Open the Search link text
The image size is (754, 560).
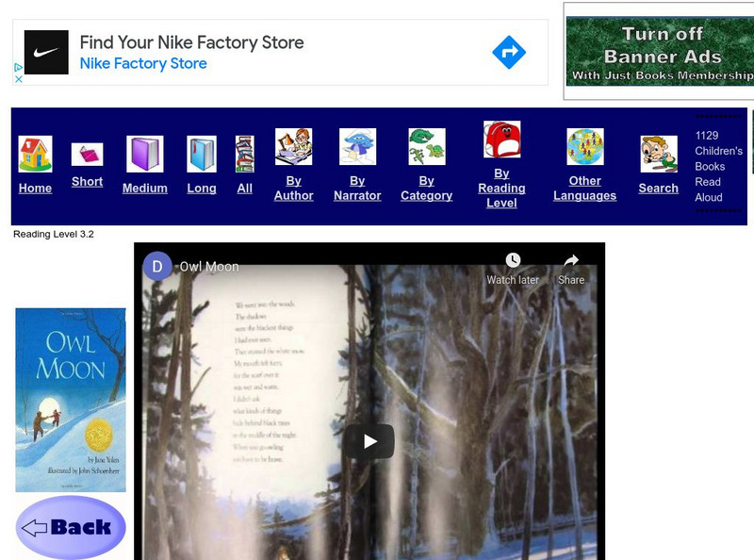(x=658, y=189)
